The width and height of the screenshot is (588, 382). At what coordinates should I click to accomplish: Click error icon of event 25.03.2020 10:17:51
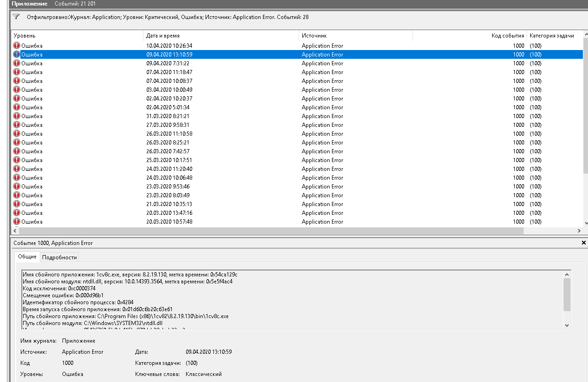click(x=17, y=160)
